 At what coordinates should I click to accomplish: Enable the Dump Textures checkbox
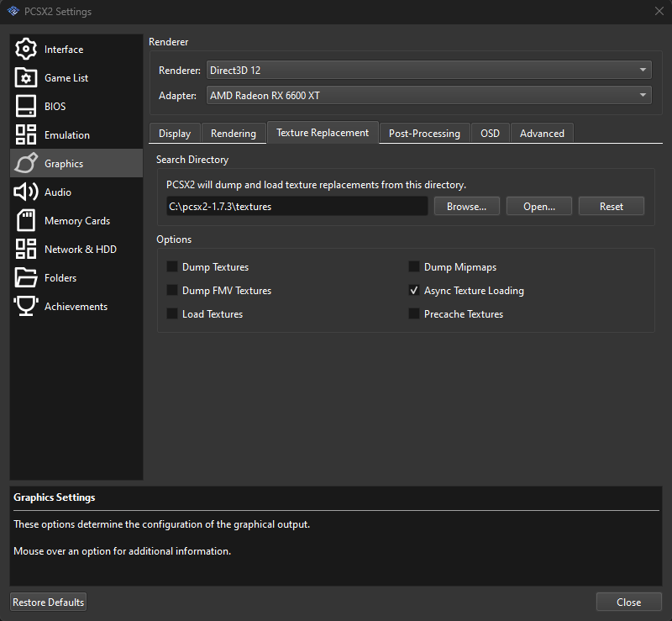172,266
